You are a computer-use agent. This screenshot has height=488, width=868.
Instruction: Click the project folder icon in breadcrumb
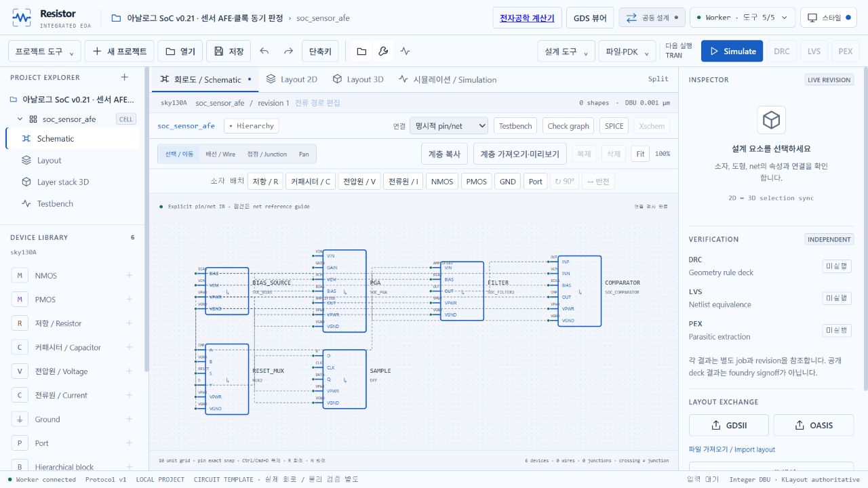[116, 18]
